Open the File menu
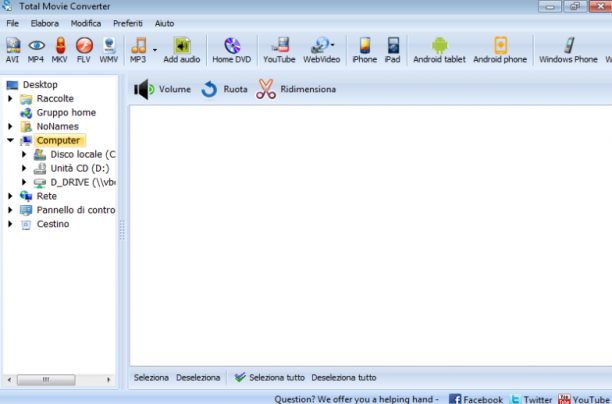 [12, 23]
